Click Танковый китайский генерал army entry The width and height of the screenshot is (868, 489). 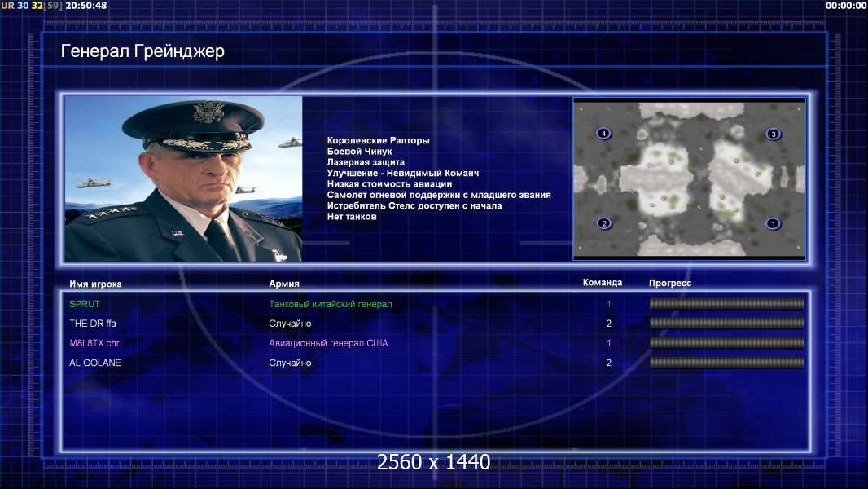click(331, 304)
